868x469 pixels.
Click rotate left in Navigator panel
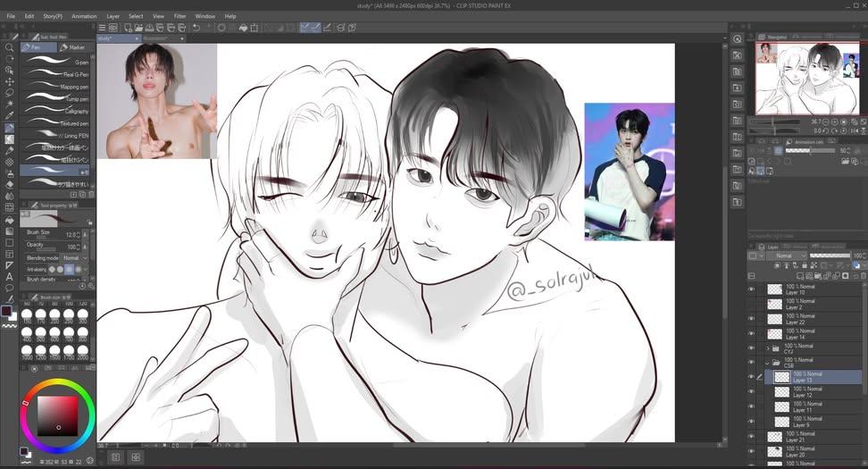[x=826, y=130]
